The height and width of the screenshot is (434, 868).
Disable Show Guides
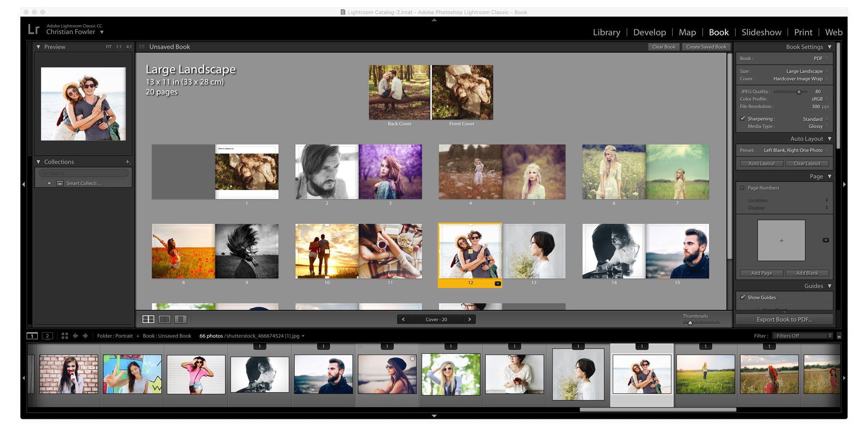743,297
